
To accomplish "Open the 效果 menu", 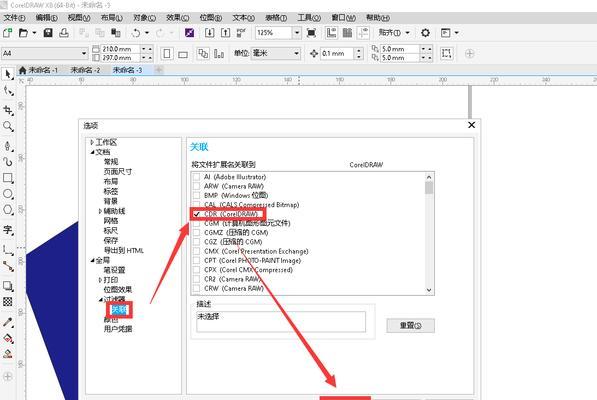I will pyautogui.click(x=177, y=18).
